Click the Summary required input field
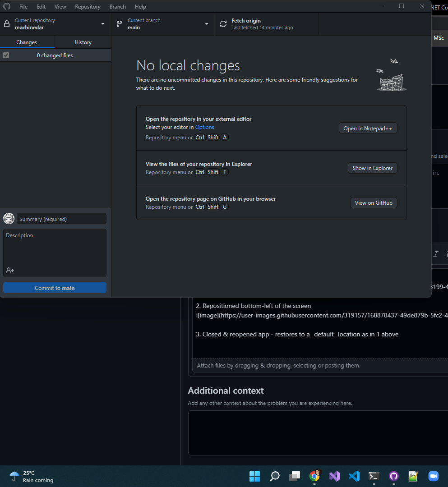 (61, 218)
